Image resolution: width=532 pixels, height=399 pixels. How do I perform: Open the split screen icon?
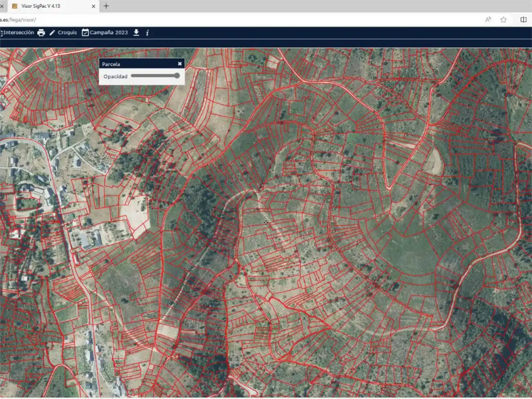point(524,20)
